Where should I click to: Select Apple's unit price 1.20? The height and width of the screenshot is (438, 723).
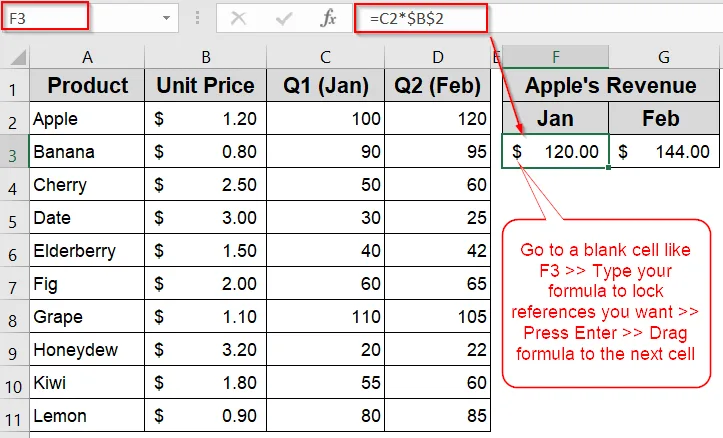[x=206, y=119]
